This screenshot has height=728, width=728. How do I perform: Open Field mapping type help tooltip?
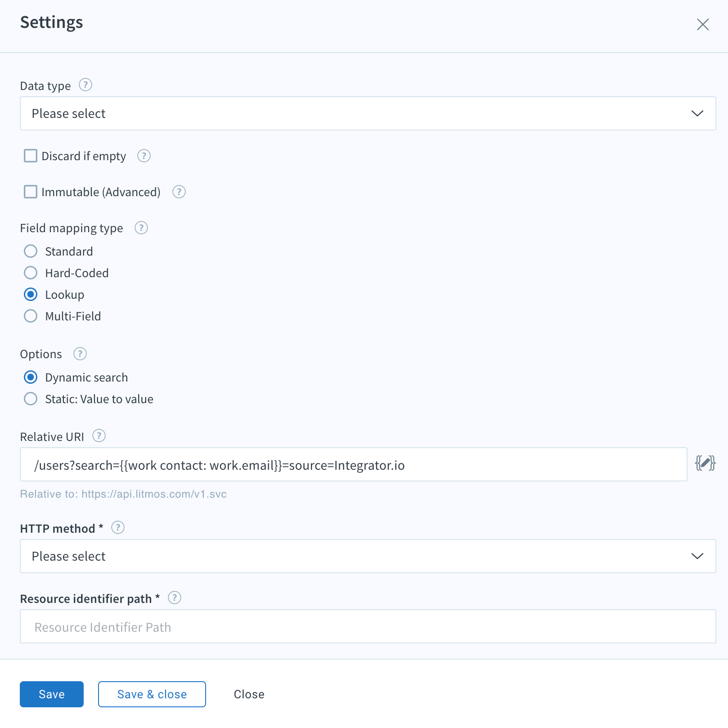(141, 228)
